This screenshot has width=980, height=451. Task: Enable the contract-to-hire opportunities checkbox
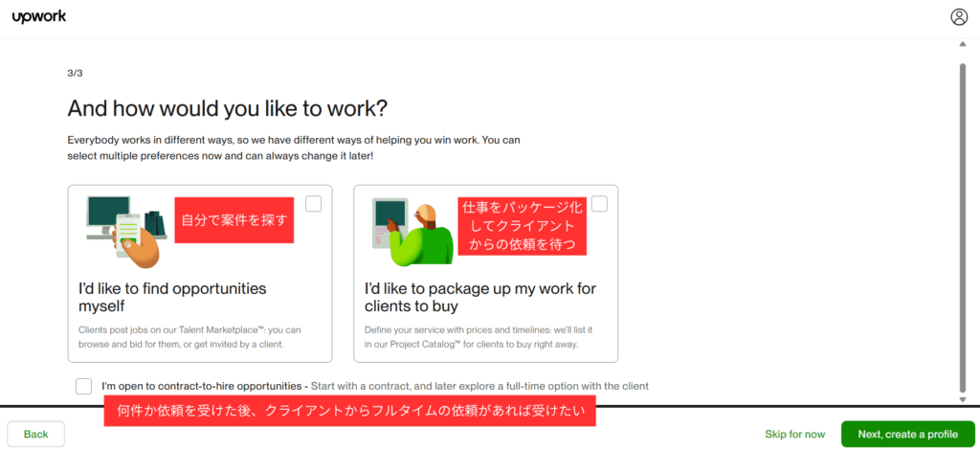84,386
